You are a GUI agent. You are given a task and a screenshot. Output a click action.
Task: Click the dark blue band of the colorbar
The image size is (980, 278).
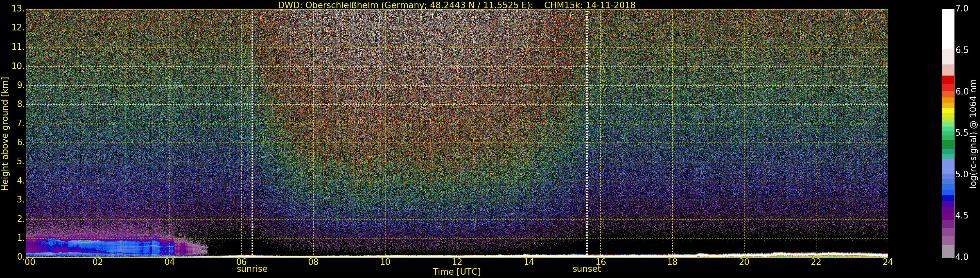(x=948, y=198)
